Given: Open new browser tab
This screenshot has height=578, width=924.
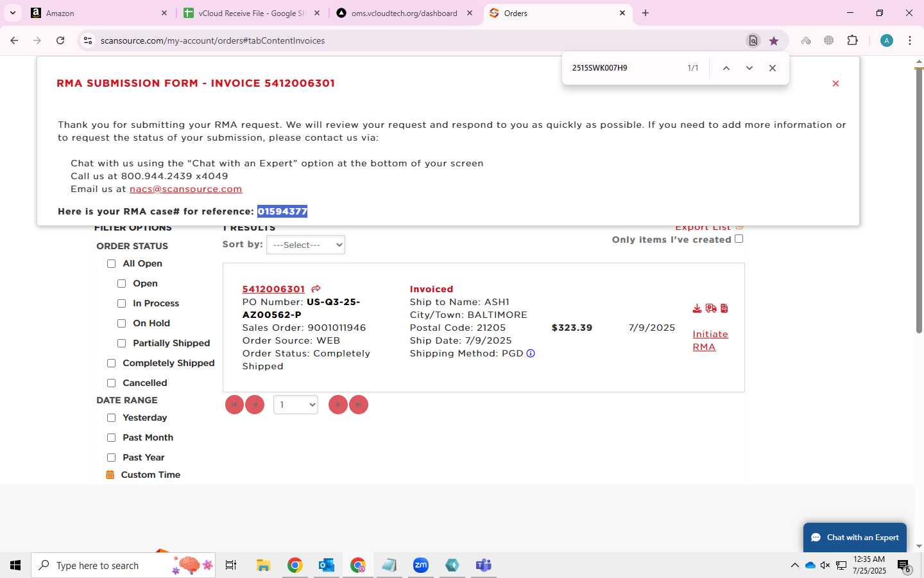Looking at the screenshot, I should 646,13.
